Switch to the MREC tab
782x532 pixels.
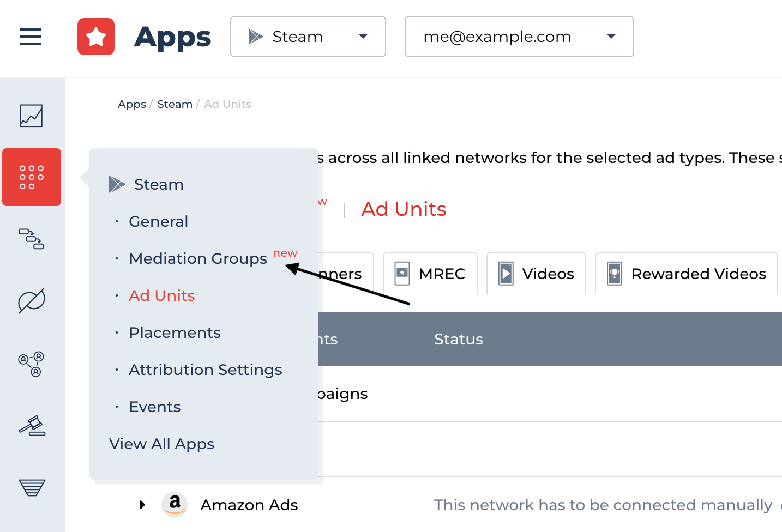[430, 274]
